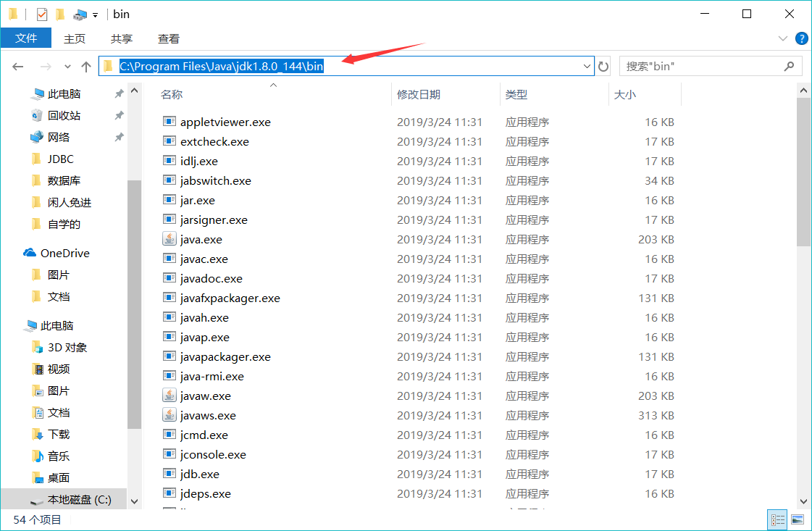Select 桌面 desktop in the sidebar
812x531 pixels.
[59, 477]
